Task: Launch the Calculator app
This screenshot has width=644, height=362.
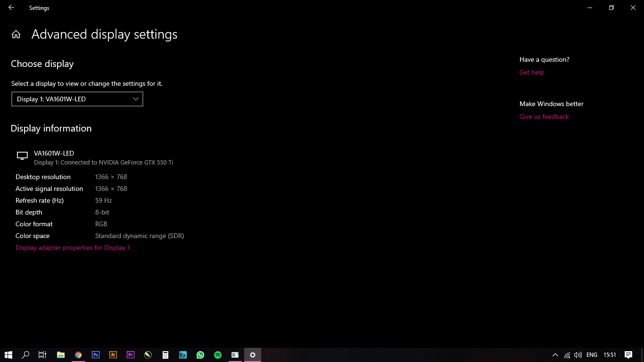Action: pyautogui.click(x=165, y=354)
